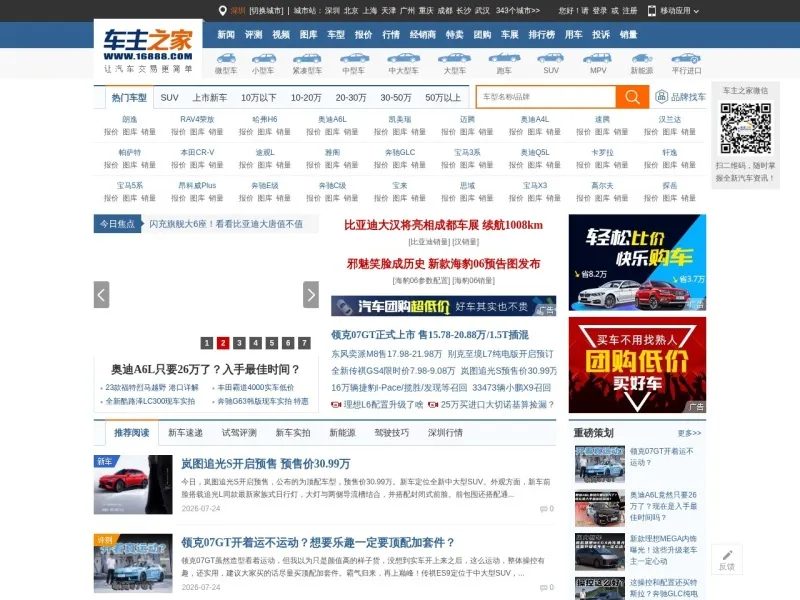Screen dimensions: 800x600
Task: Click the 反馈 feedback pencil icon
Action: coord(728,555)
